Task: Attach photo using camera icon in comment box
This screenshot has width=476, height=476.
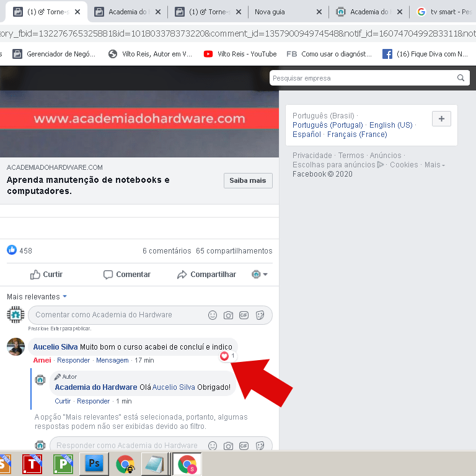Action: [x=228, y=315]
